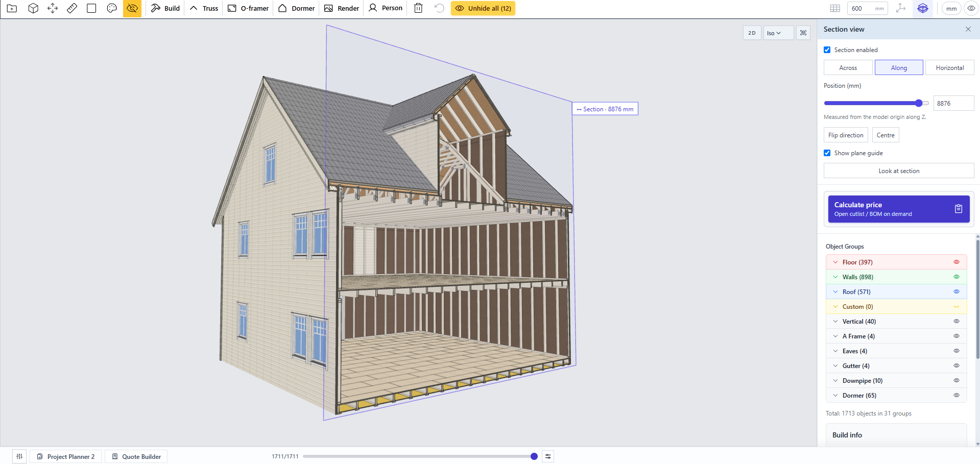Open the Quote Builder tab
Viewport: 980px width, 464px height.
tap(136, 456)
